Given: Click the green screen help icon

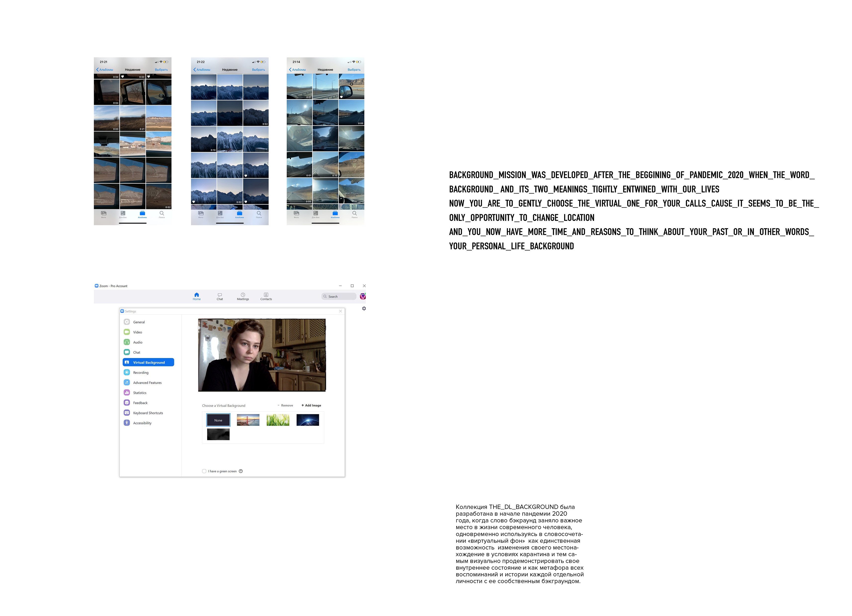Looking at the screenshot, I should pyautogui.click(x=241, y=471).
